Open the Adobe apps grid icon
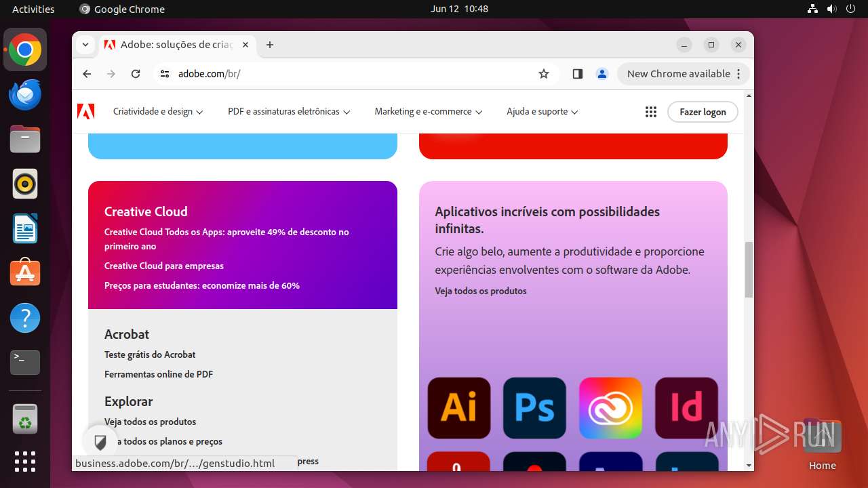This screenshot has height=488, width=868. tap(651, 112)
